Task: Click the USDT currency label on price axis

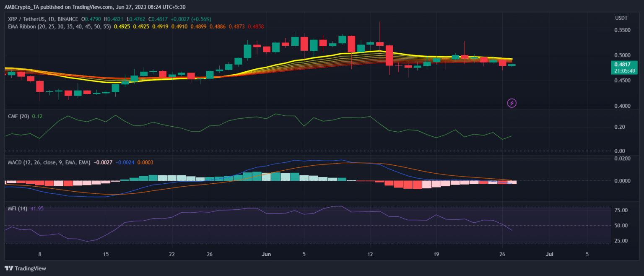Action: [x=621, y=18]
